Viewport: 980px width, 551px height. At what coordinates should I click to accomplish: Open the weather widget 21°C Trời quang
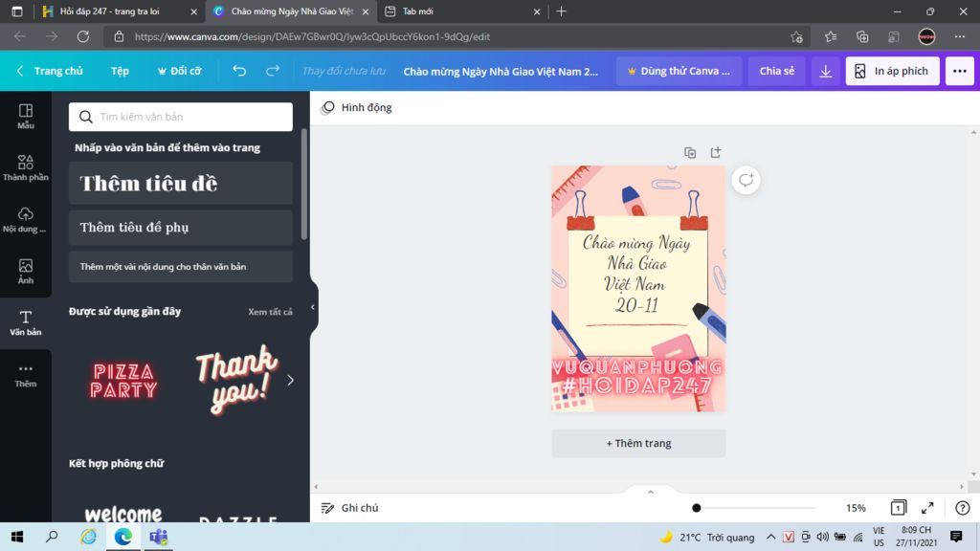(x=707, y=538)
